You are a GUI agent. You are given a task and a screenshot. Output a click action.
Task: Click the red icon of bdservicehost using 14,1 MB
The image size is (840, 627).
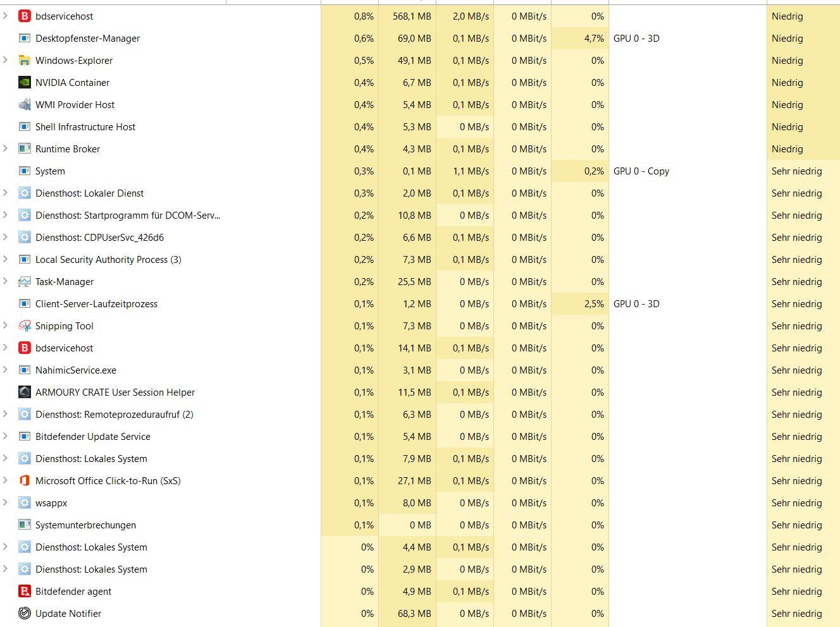[24, 348]
